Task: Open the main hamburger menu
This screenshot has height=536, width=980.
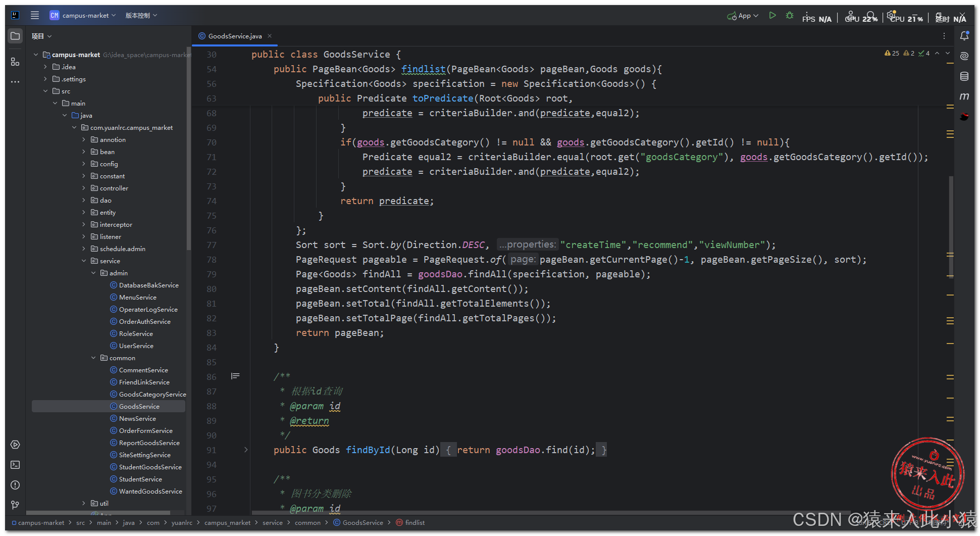Action: pos(35,15)
